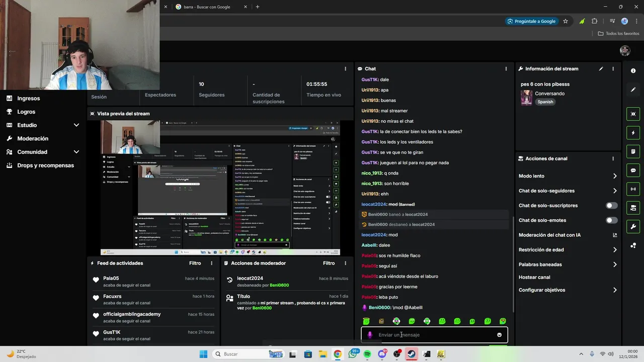The image size is (644, 362).
Task: Open the emoji picker in chat input
Action: [x=499, y=335]
